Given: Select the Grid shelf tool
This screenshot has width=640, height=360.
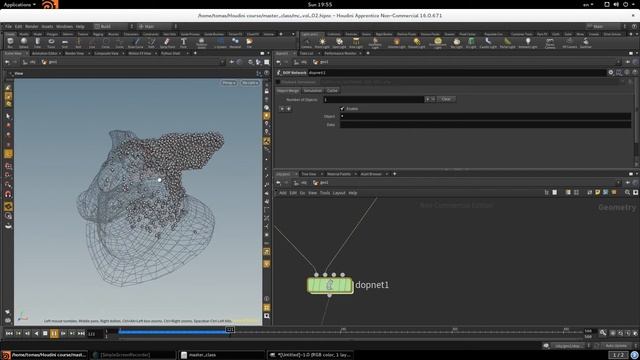Looking at the screenshot, I should [64, 42].
